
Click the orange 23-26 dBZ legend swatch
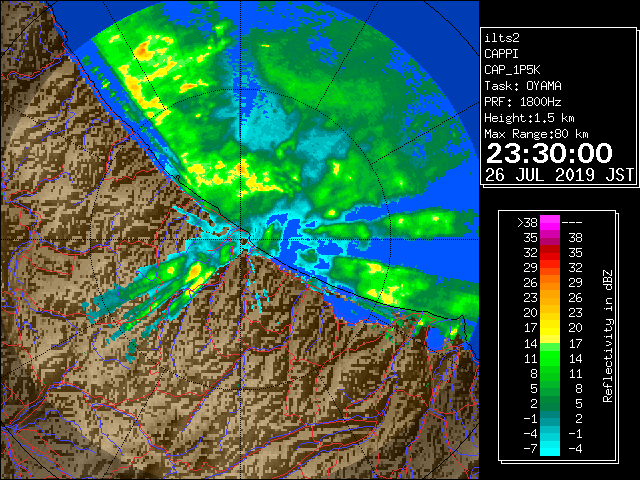[549, 298]
